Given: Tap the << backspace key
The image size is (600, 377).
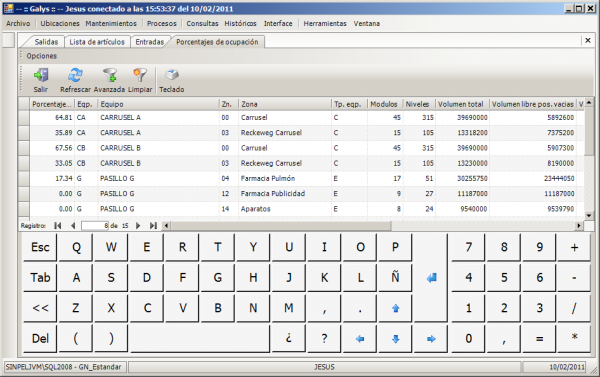Looking at the screenshot, I should [40, 308].
